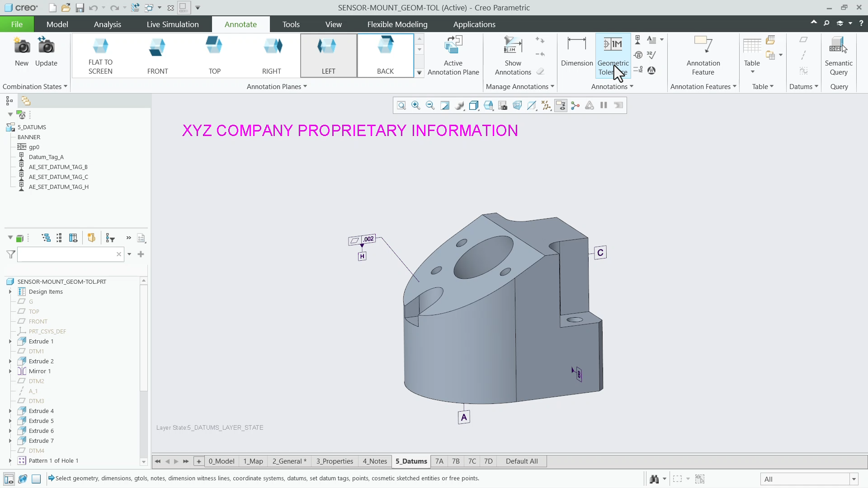
Task: Toggle tree columns display icon
Action: pyautogui.click(x=73, y=238)
